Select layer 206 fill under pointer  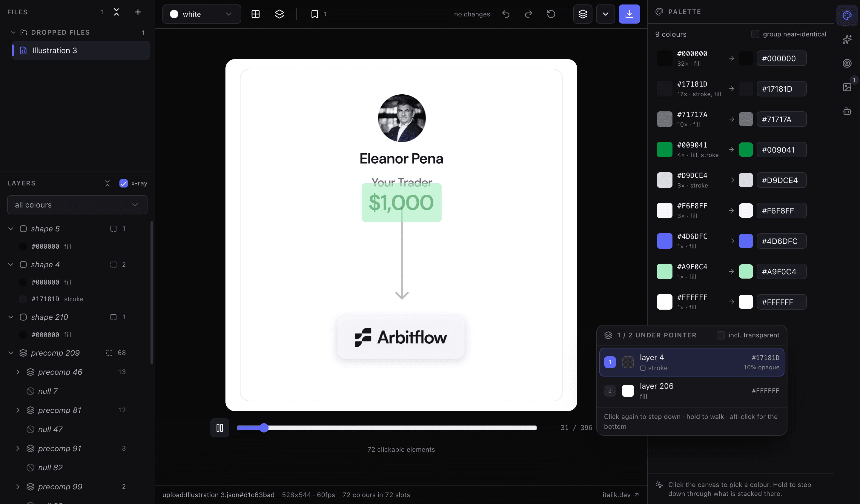[691, 391]
